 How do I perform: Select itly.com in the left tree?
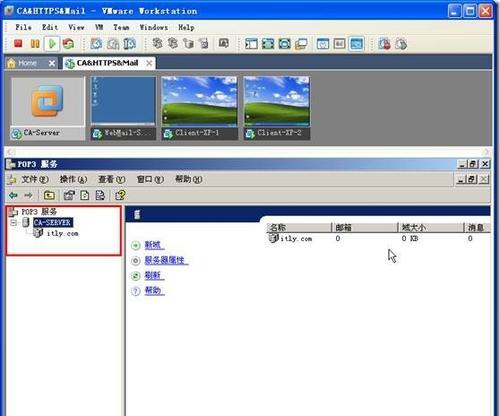[62, 233]
